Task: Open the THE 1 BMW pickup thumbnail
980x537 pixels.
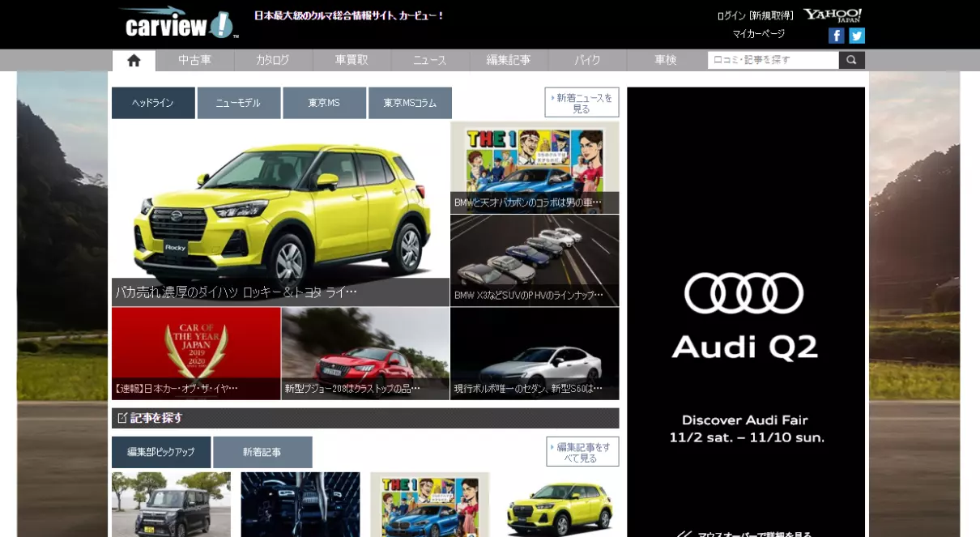Action: tap(430, 505)
